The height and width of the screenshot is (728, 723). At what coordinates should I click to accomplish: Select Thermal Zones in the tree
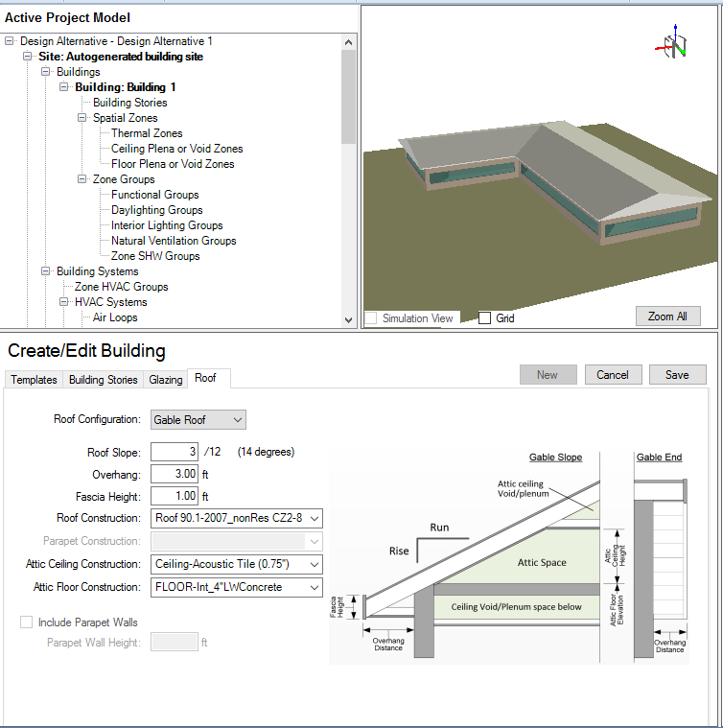[146, 133]
